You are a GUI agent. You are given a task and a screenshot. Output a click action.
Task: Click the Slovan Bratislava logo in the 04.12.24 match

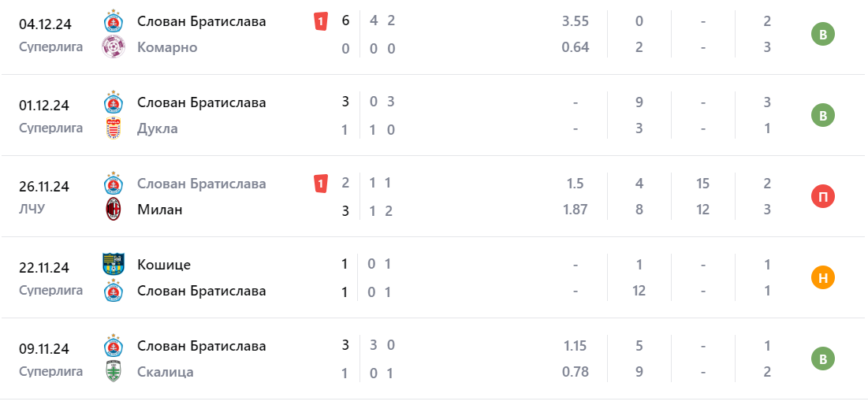coord(114,21)
